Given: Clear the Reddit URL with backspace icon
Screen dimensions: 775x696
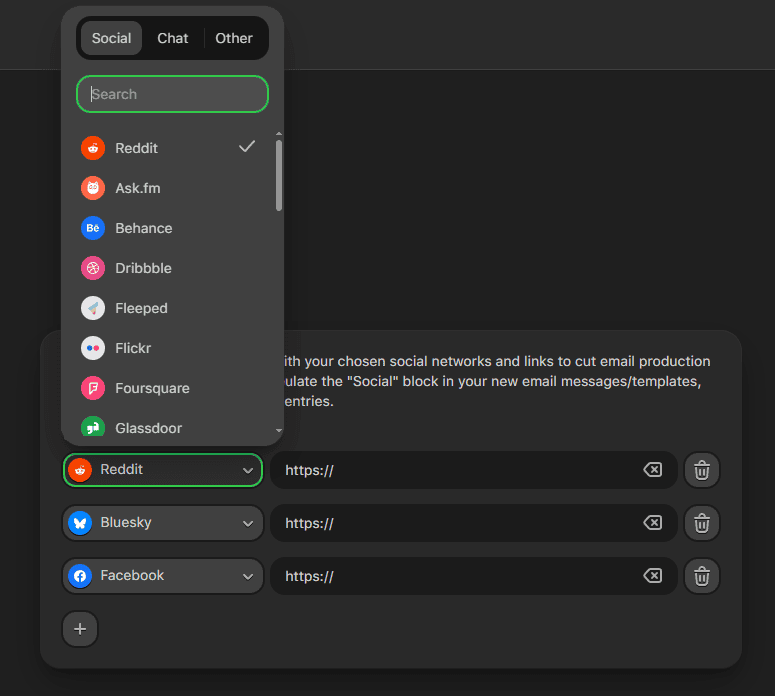Looking at the screenshot, I should [653, 470].
